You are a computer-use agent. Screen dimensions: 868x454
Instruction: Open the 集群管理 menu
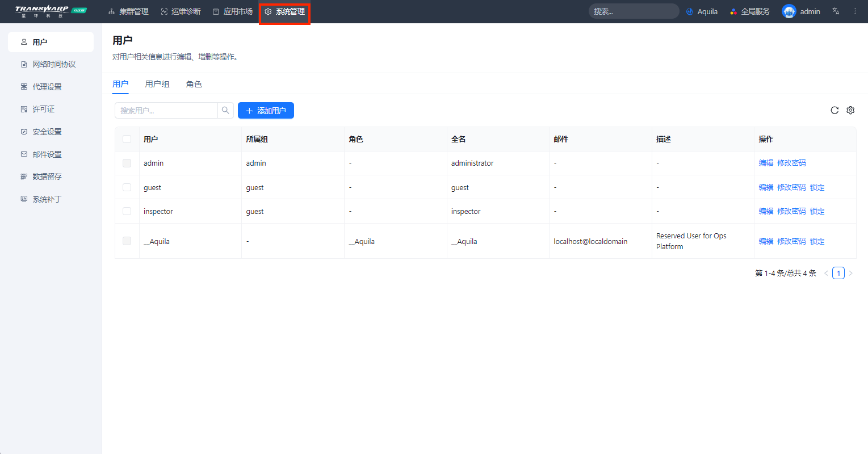tap(128, 11)
